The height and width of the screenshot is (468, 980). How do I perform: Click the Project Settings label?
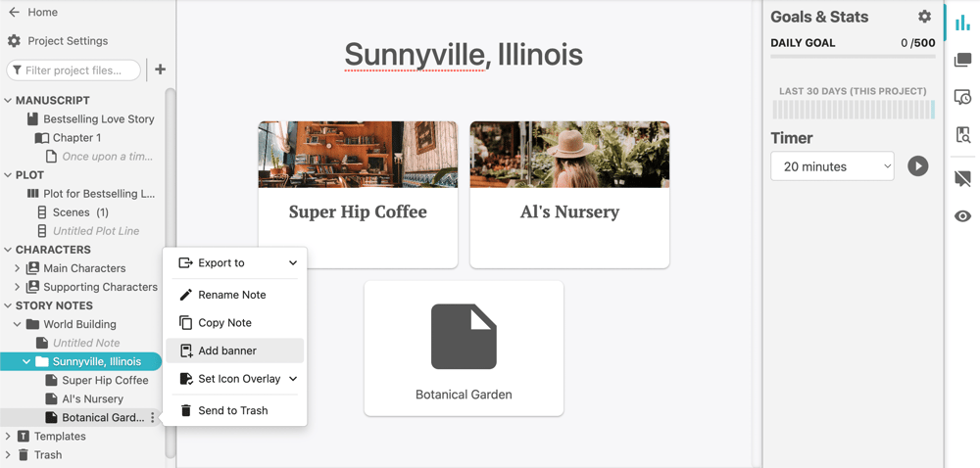tap(68, 41)
